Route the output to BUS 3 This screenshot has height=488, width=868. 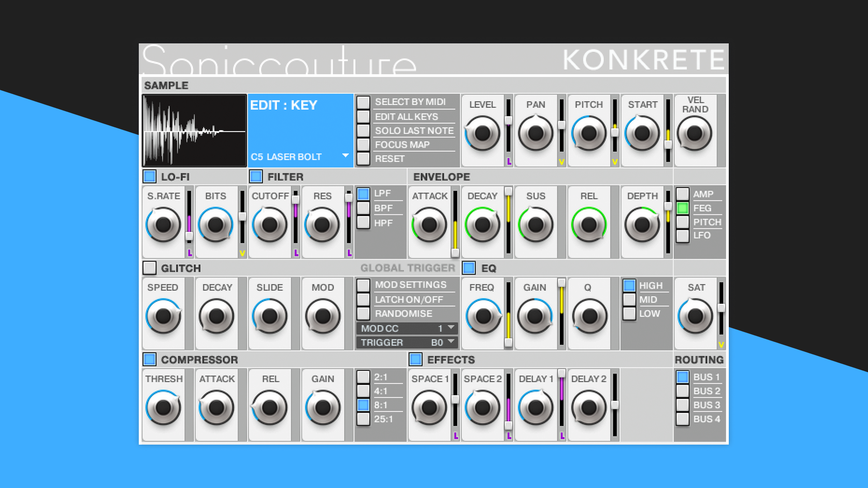[x=682, y=405]
